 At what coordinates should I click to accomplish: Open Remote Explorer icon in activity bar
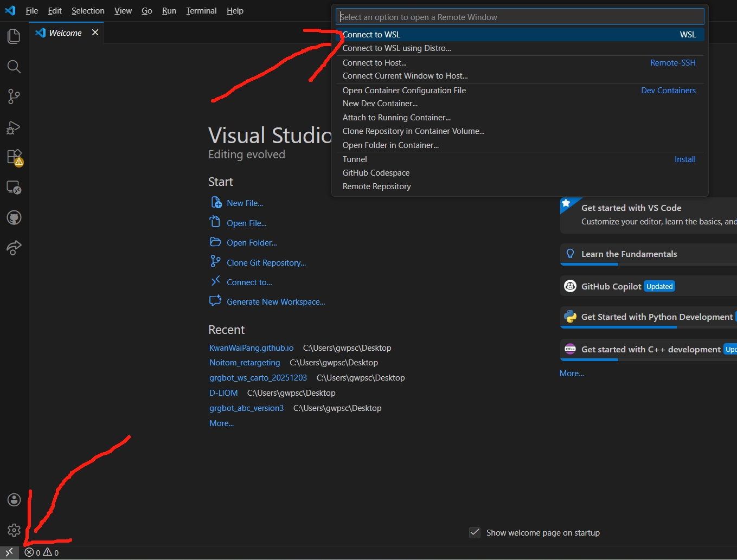click(x=14, y=188)
